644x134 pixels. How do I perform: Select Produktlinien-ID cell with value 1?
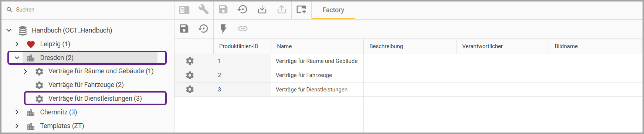242,61
